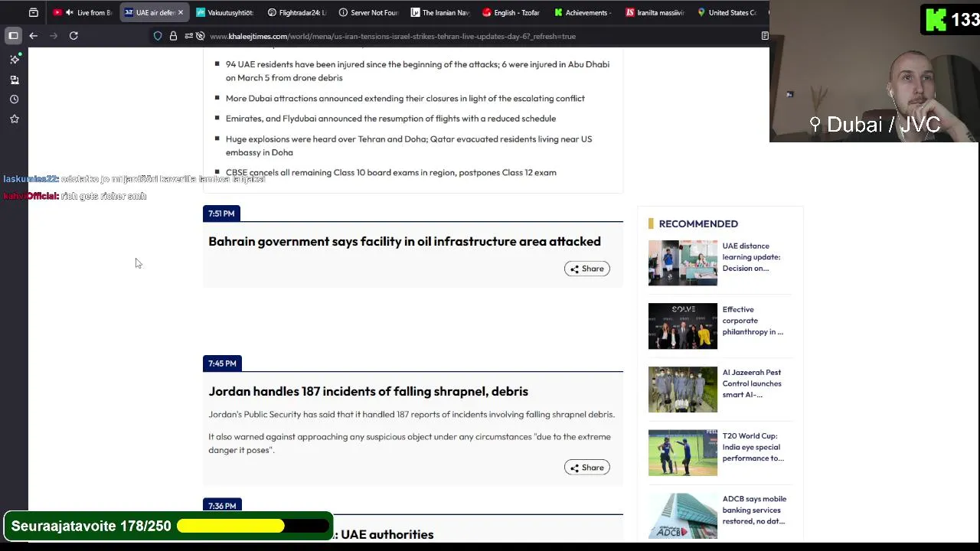Viewport: 980px width, 551px height.
Task: Click the T20 World Cup cricket thumbnail
Action: tap(683, 453)
